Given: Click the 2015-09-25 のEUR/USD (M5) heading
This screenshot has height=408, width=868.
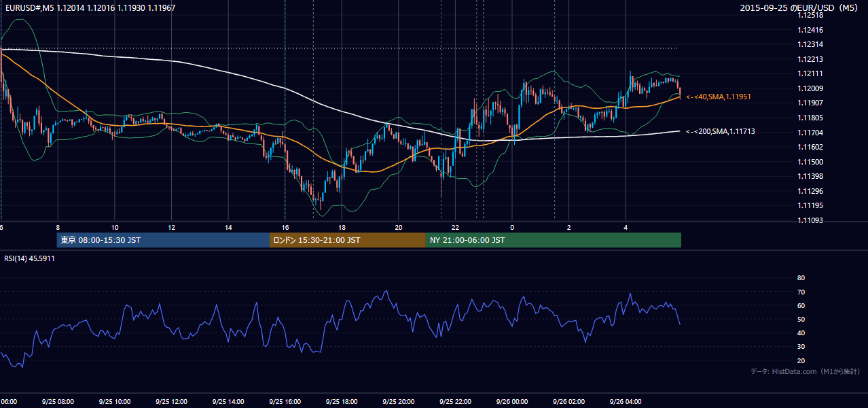Looking at the screenshot, I should (800, 7).
